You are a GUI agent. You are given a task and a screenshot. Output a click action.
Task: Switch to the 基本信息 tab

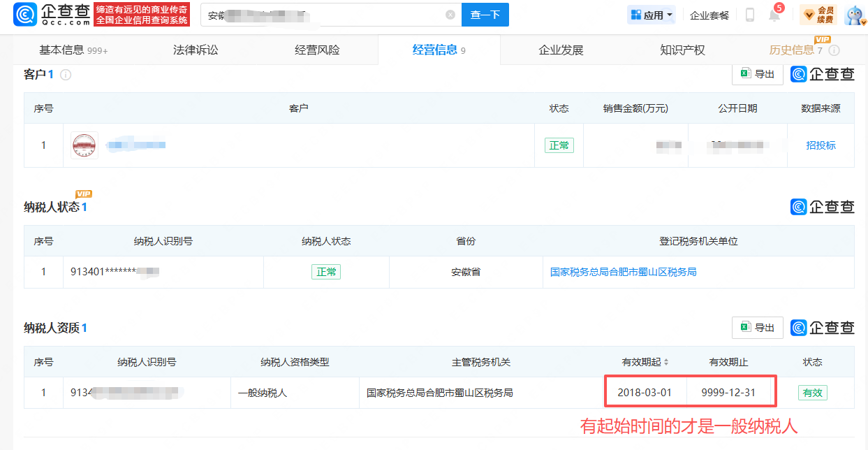pos(73,50)
